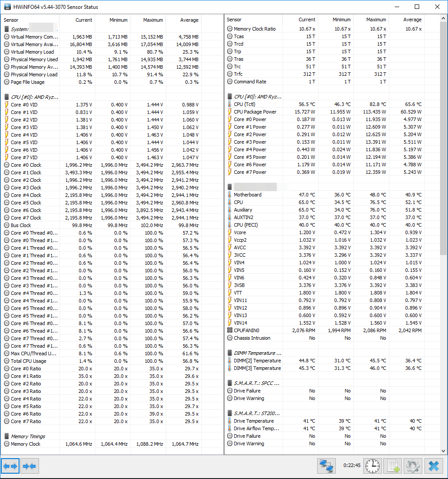
Task: Open sensor settings gear button
Action: [413, 466]
